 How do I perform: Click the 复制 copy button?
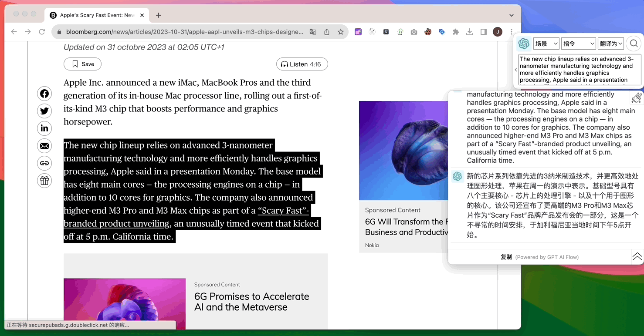click(x=506, y=257)
